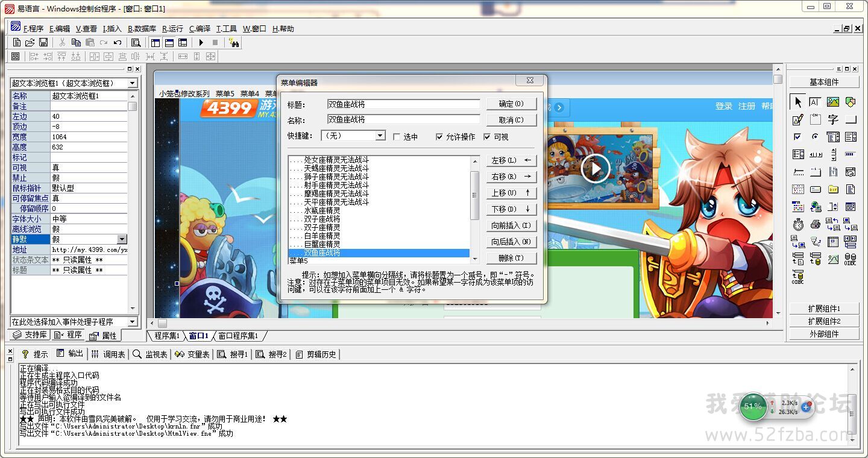Toggle the third layout view button in toolbar

point(183,42)
